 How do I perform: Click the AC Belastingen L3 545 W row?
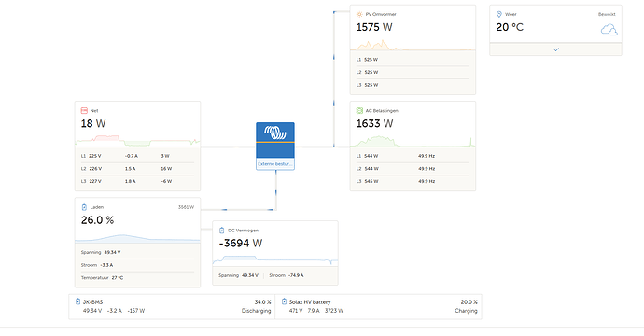[413, 181]
